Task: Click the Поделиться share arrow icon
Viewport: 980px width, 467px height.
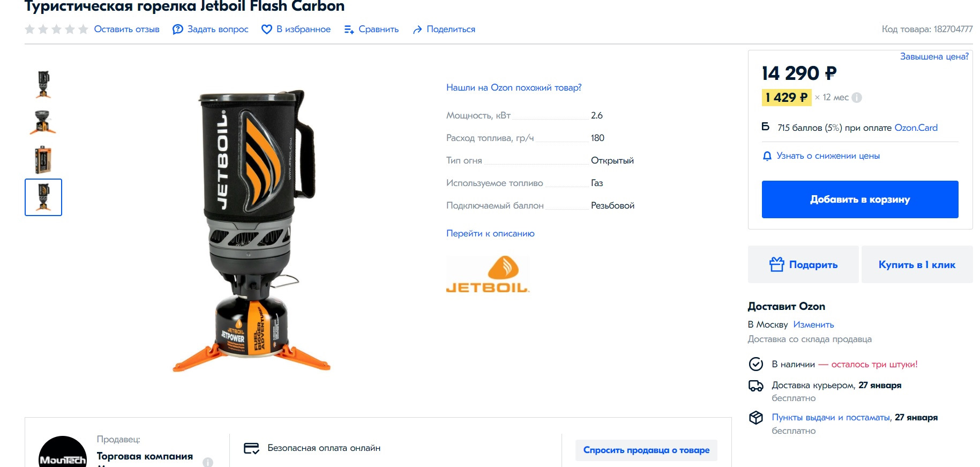Action: point(417,29)
